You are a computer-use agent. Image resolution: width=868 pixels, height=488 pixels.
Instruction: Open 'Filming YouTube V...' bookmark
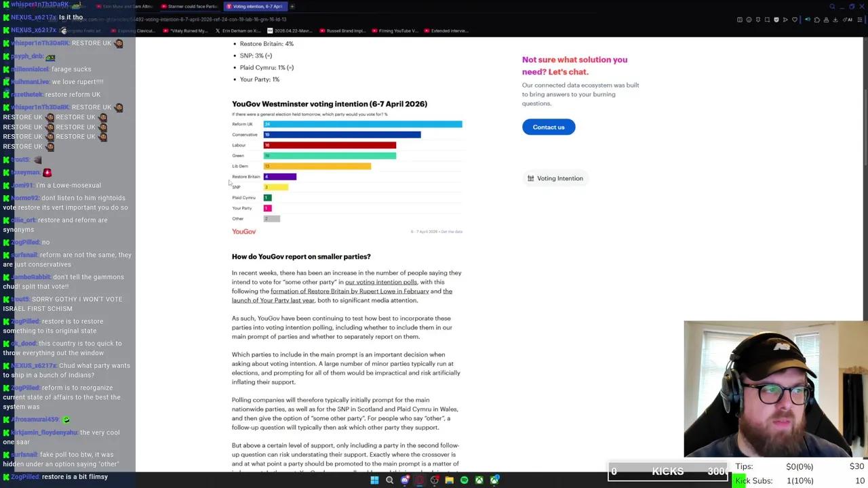[x=394, y=30]
